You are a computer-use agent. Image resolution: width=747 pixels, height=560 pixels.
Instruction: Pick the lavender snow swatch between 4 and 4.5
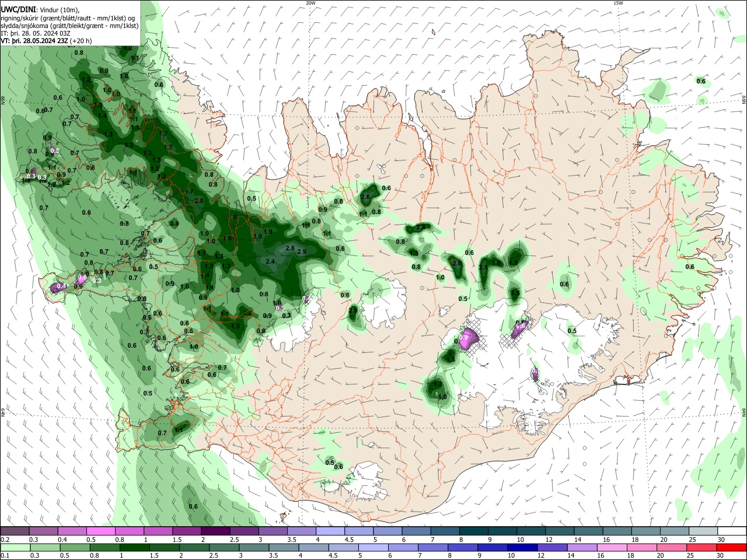330,531
